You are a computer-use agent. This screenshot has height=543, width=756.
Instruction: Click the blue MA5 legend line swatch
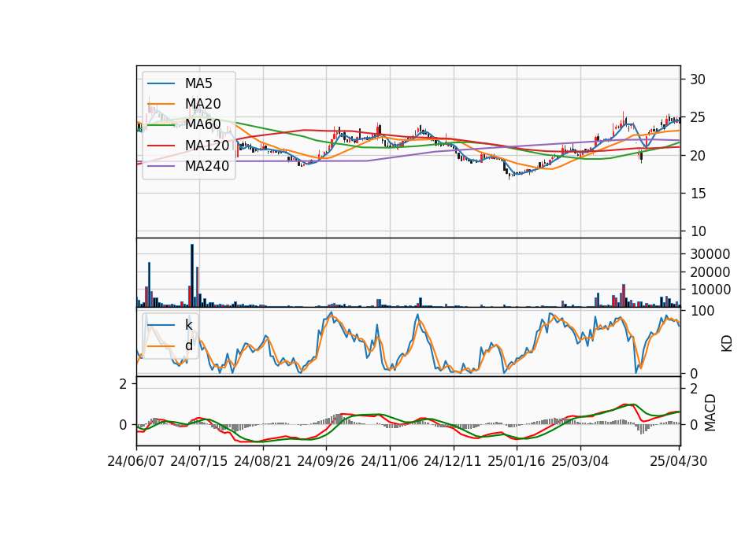pyautogui.click(x=161, y=84)
